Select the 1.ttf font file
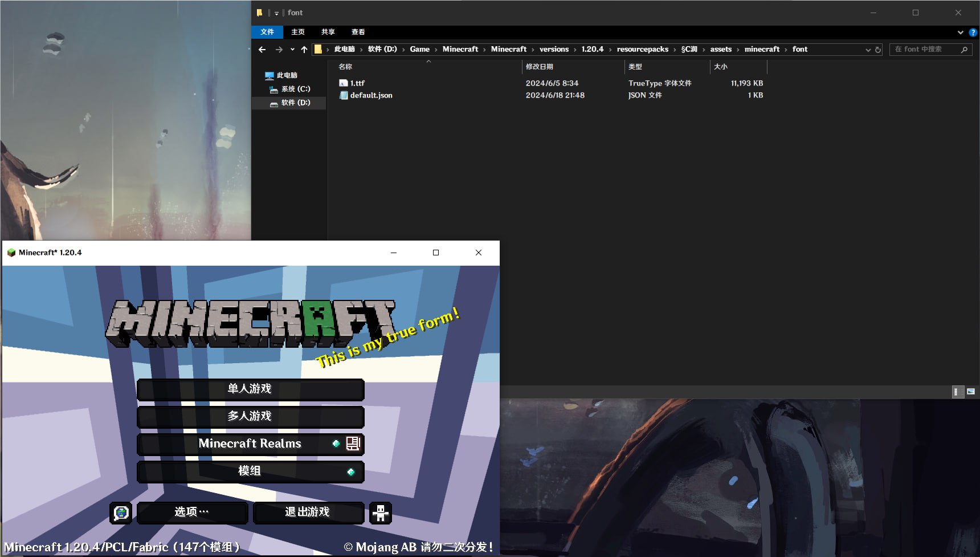The width and height of the screenshot is (980, 557). [357, 83]
